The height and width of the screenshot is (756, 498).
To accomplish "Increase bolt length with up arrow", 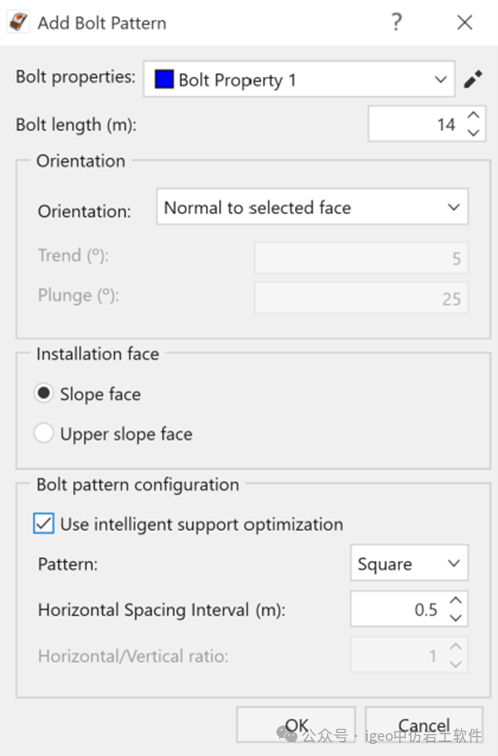I will tap(473, 115).
